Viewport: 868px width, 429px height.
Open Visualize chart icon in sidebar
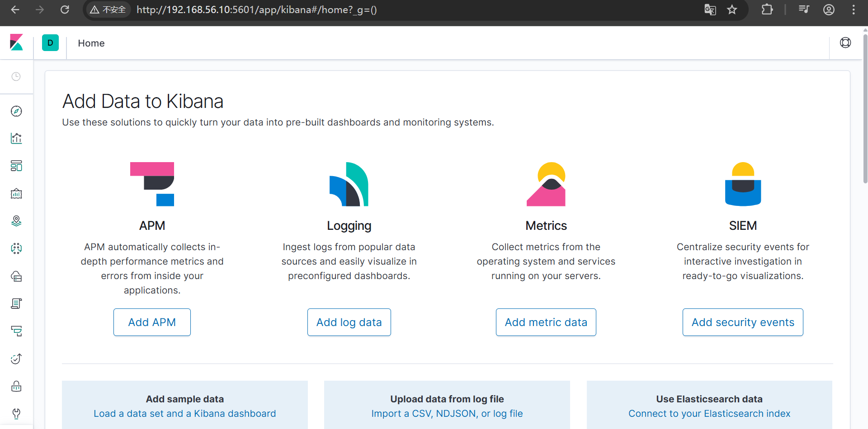click(x=16, y=139)
